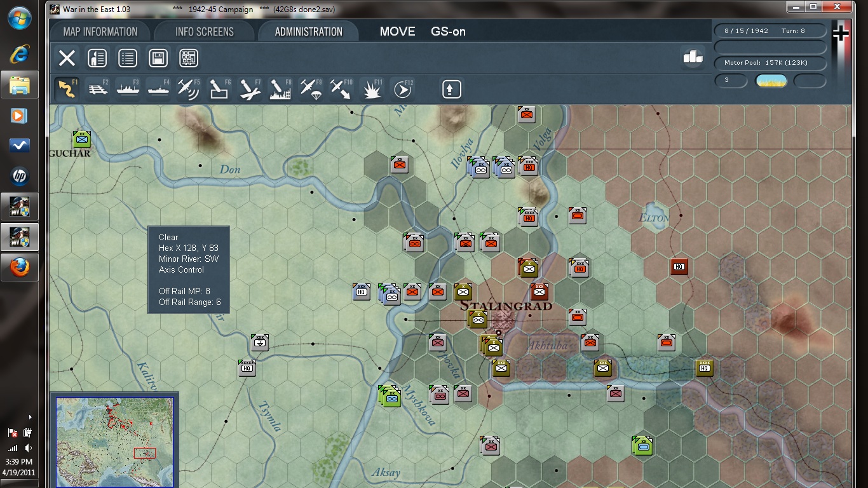Click the date and Turn 8 display

click(x=771, y=30)
